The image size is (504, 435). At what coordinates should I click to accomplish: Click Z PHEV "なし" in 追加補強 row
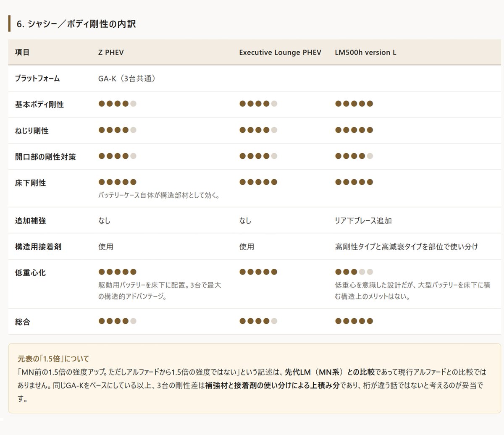(105, 220)
